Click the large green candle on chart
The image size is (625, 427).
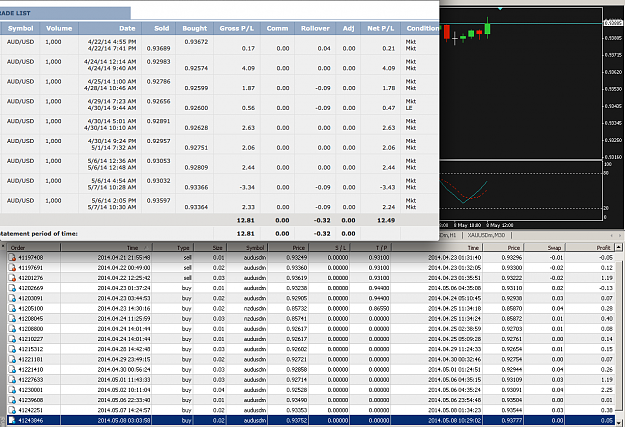[487, 28]
